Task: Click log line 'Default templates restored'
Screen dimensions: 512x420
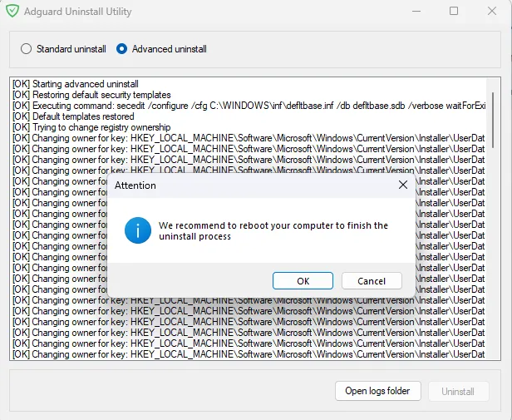Action: click(x=73, y=116)
